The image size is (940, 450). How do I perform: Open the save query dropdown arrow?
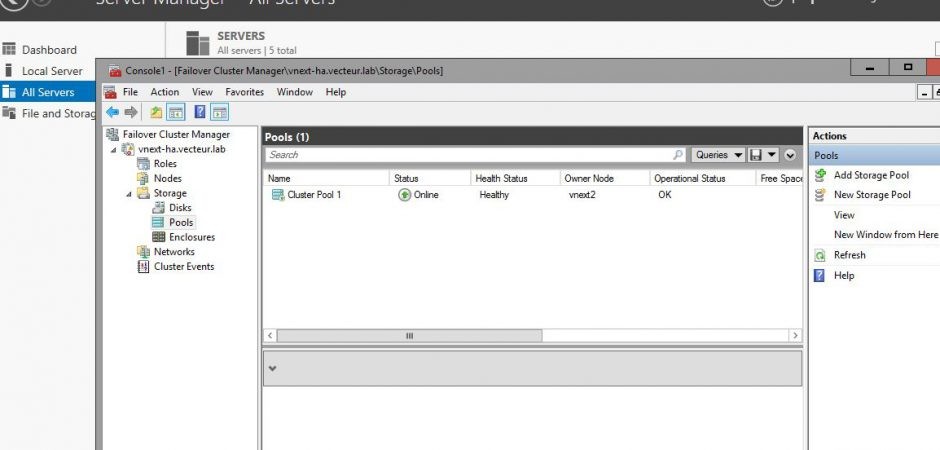(x=772, y=155)
